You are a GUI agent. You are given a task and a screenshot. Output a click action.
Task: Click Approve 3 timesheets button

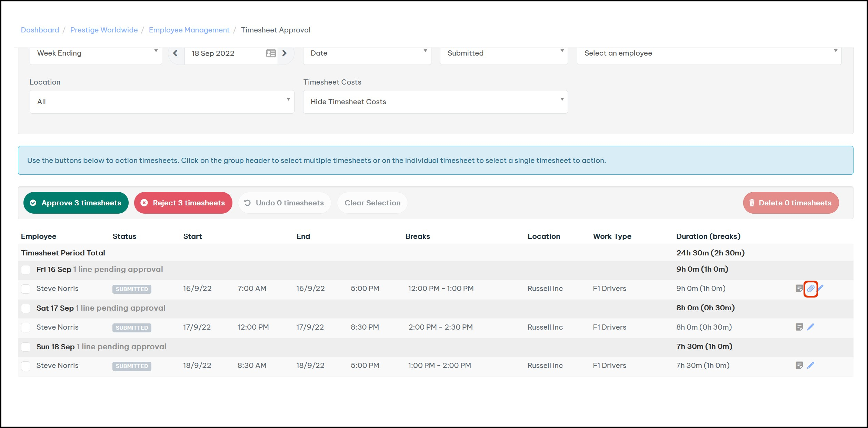[76, 203]
